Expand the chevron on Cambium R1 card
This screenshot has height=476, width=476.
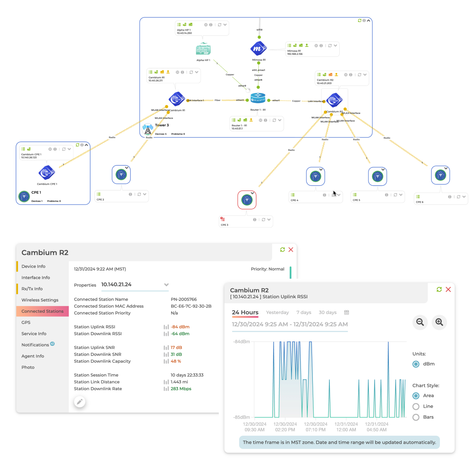pyautogui.click(x=197, y=72)
